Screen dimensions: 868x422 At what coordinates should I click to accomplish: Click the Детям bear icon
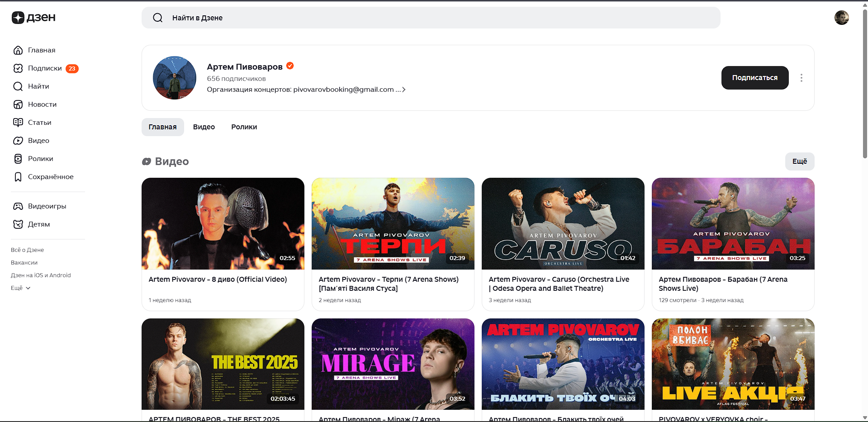click(x=18, y=224)
